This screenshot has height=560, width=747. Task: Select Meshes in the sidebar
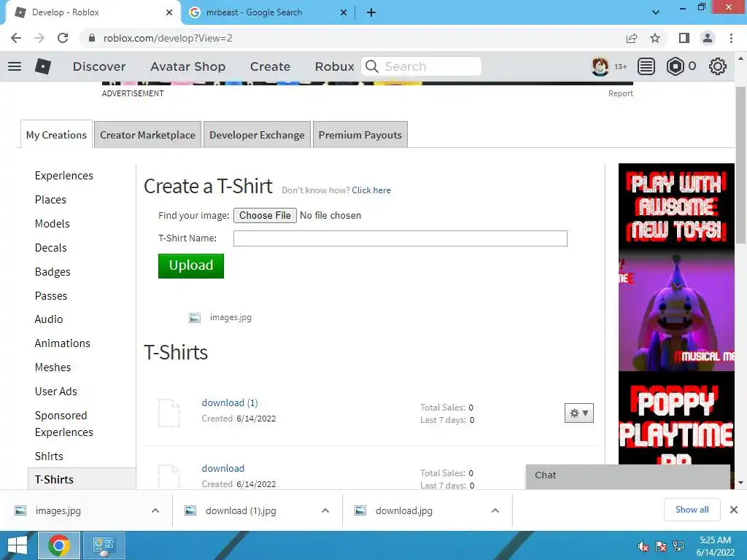[53, 367]
